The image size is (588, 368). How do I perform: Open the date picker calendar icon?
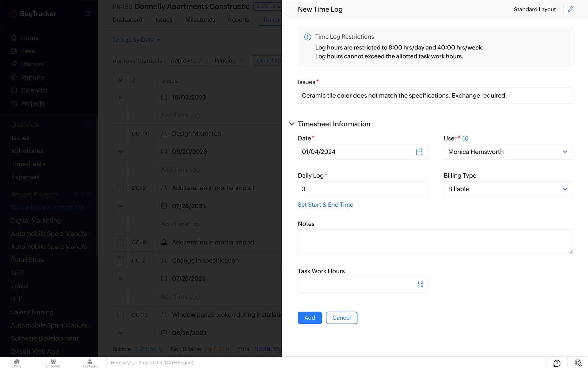(x=420, y=152)
